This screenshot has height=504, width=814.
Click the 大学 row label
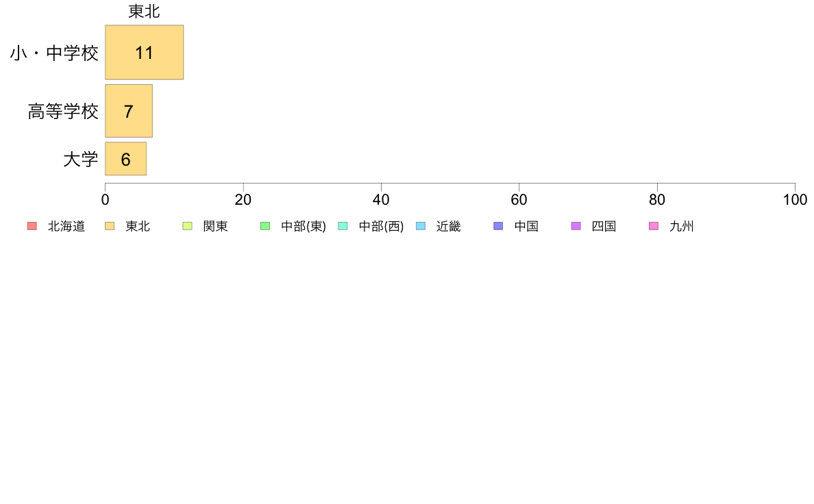(80, 160)
